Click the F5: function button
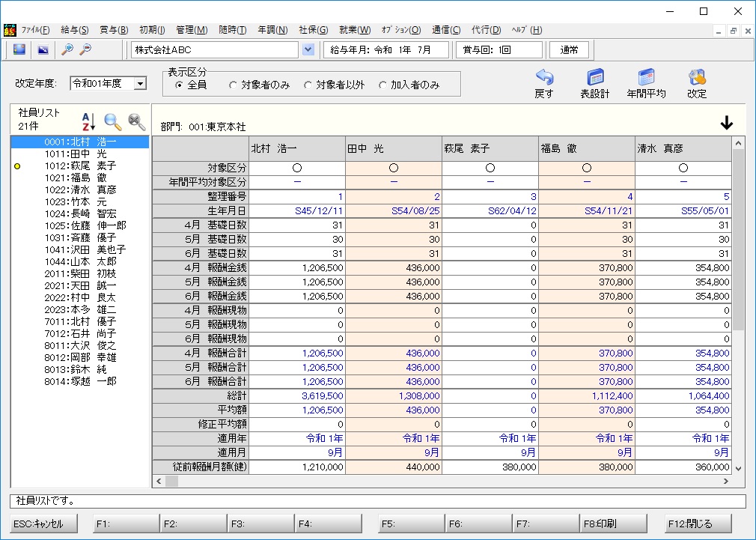Screen dimensions: 756x540 click(411, 524)
